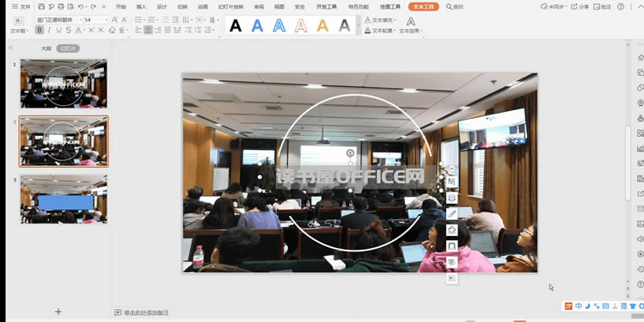
Task: Toggle left text alignment
Action: [138, 30]
